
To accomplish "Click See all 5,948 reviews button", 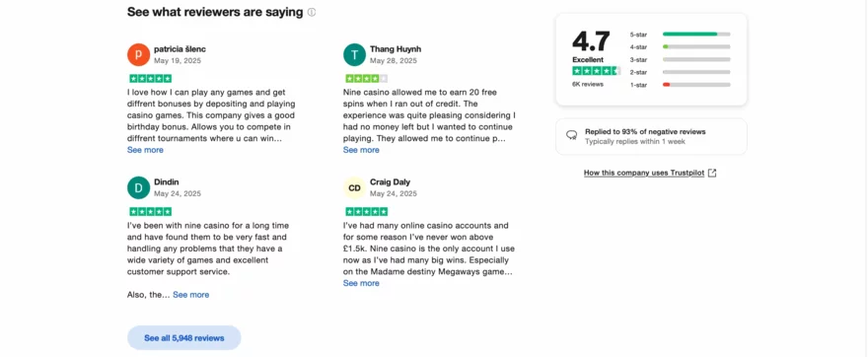I will pyautogui.click(x=184, y=337).
